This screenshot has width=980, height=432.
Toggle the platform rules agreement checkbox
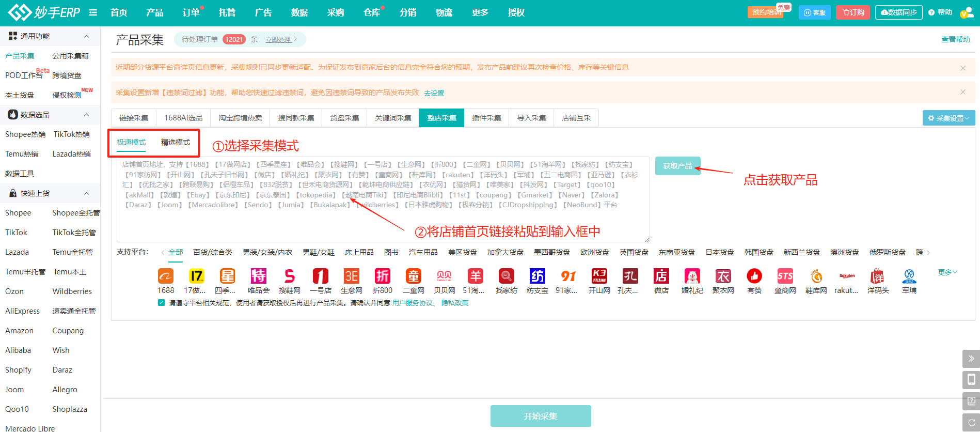(162, 303)
